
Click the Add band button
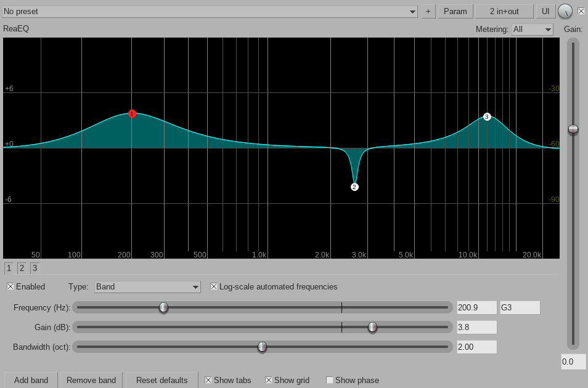coord(31,380)
